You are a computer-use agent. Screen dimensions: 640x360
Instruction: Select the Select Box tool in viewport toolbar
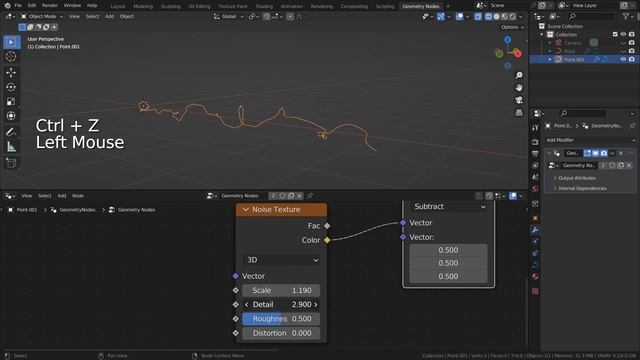click(11, 42)
